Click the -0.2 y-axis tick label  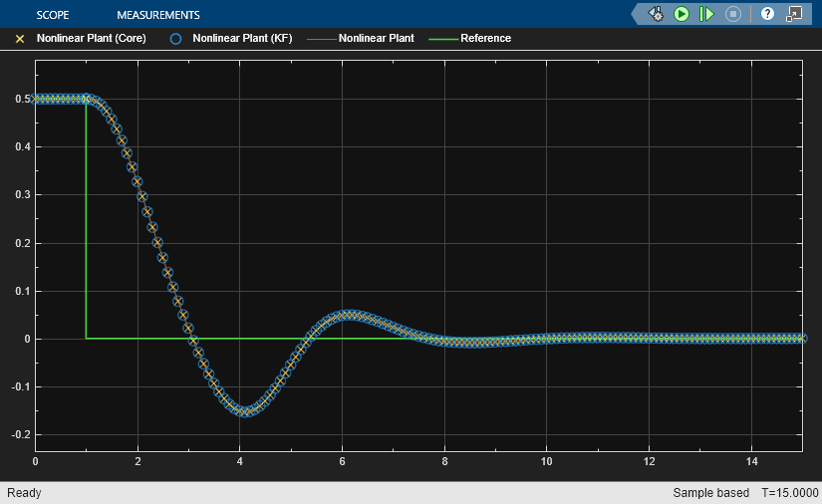tap(21, 435)
